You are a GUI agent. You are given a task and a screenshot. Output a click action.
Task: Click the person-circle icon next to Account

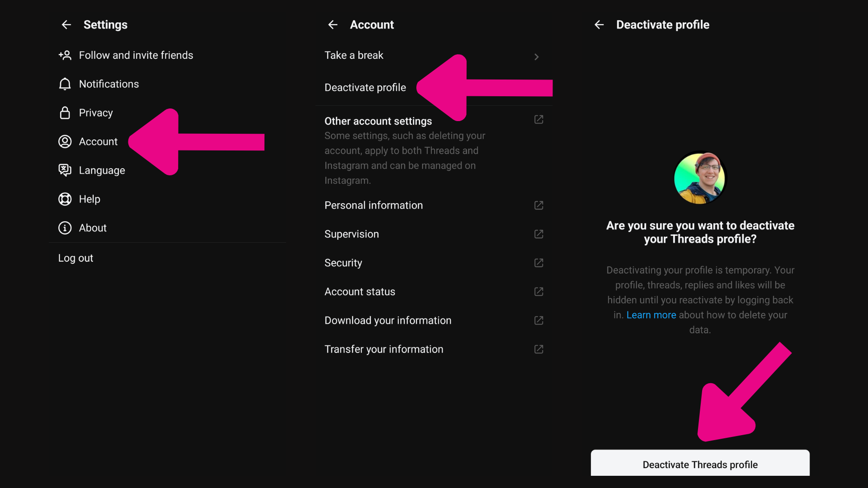(65, 141)
